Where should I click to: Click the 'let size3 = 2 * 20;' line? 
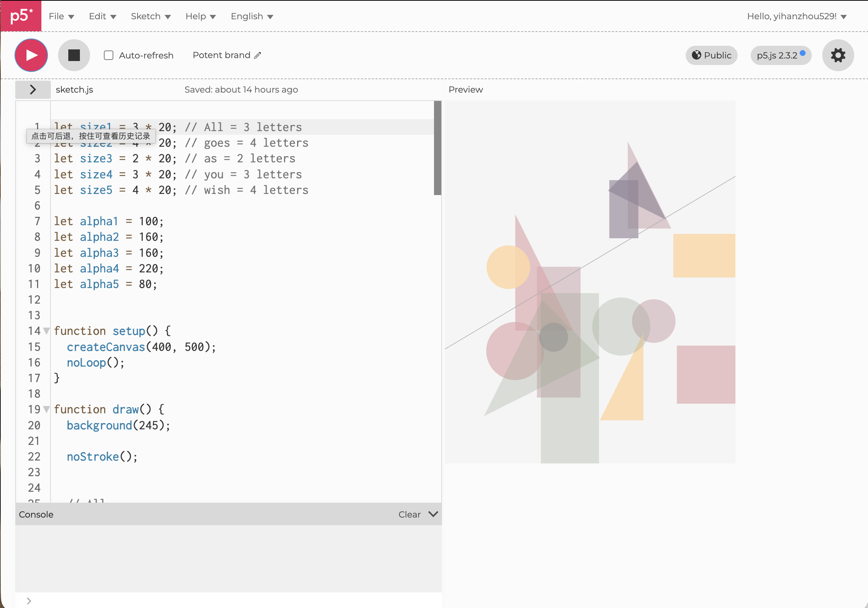point(115,158)
